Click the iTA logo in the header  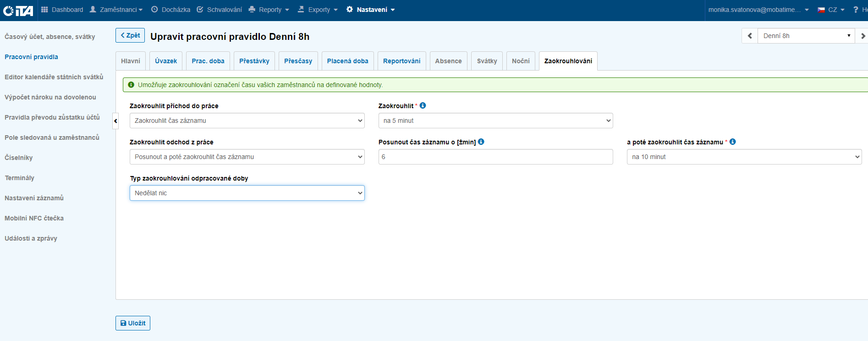coord(18,10)
